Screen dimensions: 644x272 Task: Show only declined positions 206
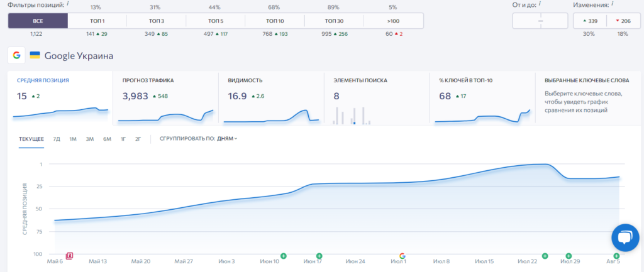pos(623,21)
